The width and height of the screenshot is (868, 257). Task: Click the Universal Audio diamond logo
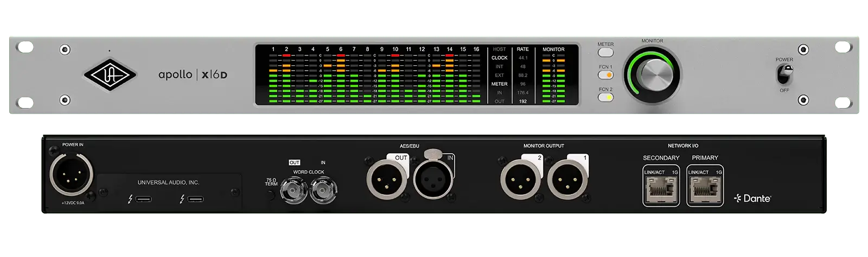pos(110,75)
